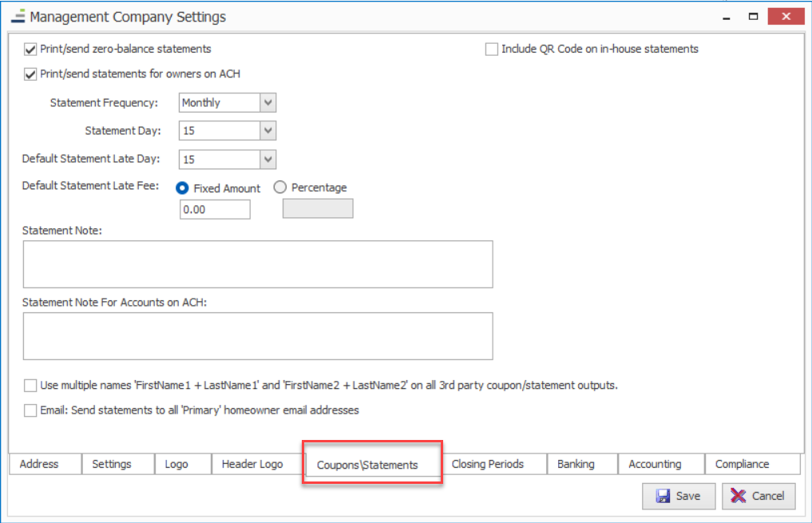This screenshot has width=812, height=523.
Task: Click the app logo icon in title bar
Action: [17, 16]
